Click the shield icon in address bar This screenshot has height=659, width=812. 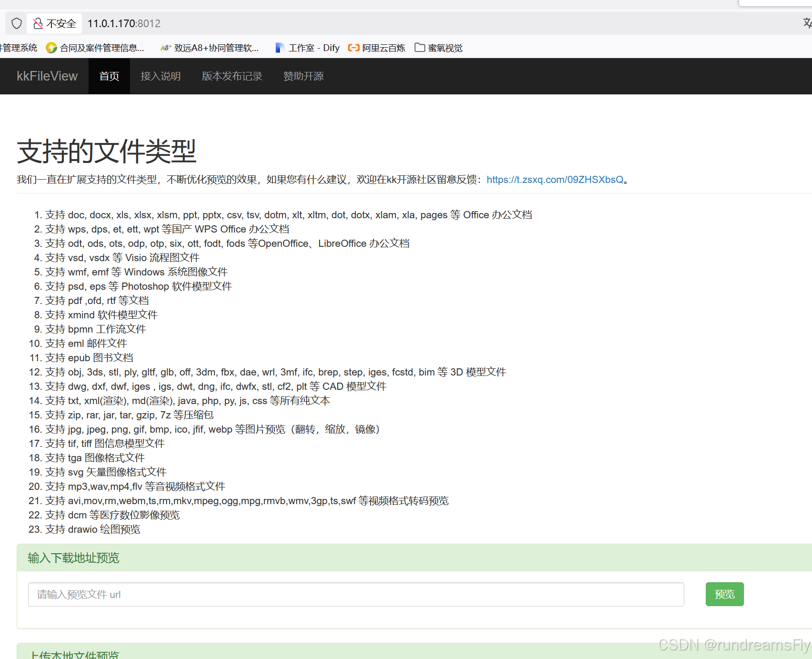17,23
